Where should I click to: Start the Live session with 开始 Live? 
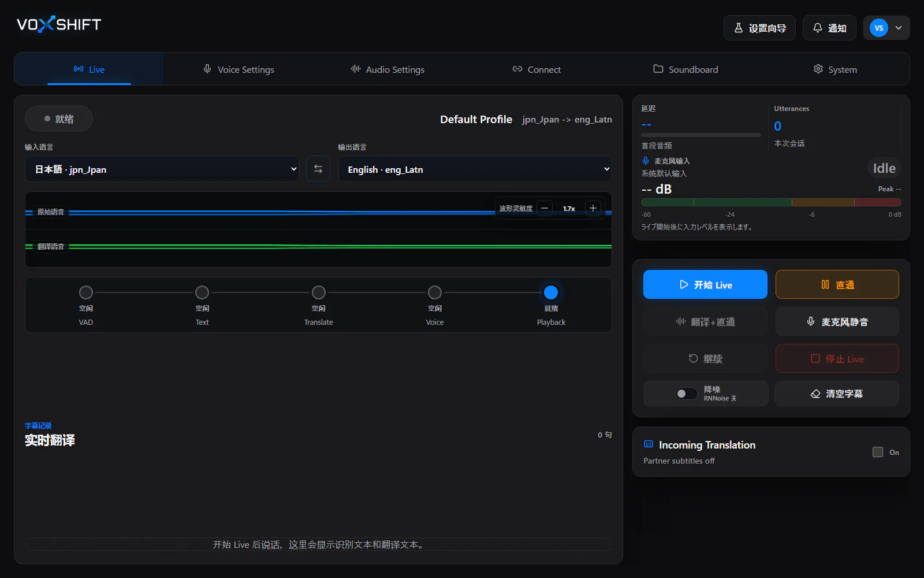705,284
